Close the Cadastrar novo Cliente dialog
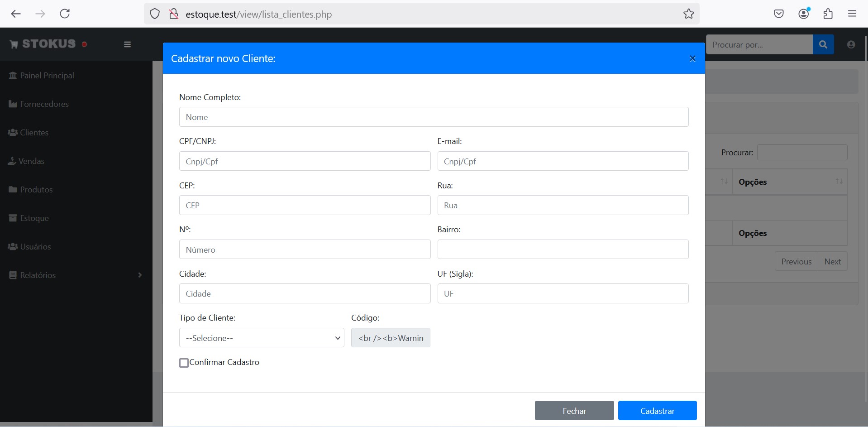 coord(692,59)
